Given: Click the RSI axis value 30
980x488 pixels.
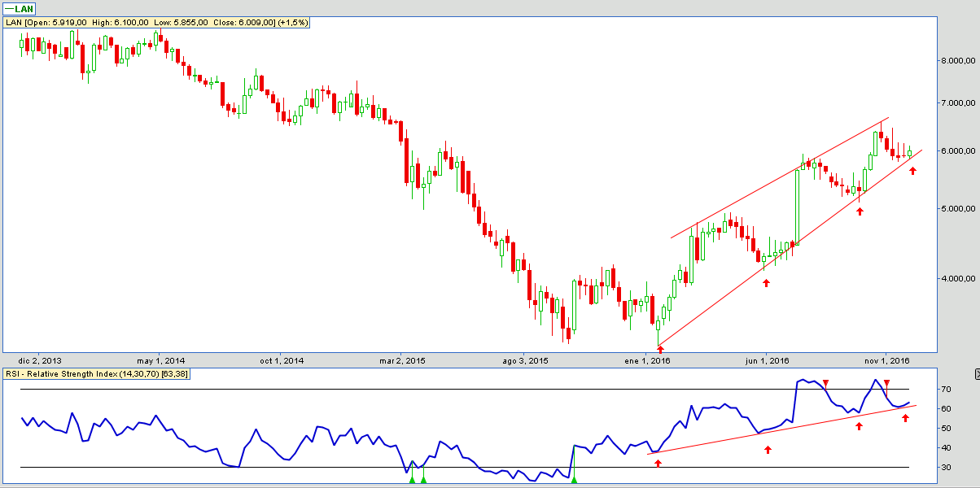Looking at the screenshot, I should pos(947,468).
